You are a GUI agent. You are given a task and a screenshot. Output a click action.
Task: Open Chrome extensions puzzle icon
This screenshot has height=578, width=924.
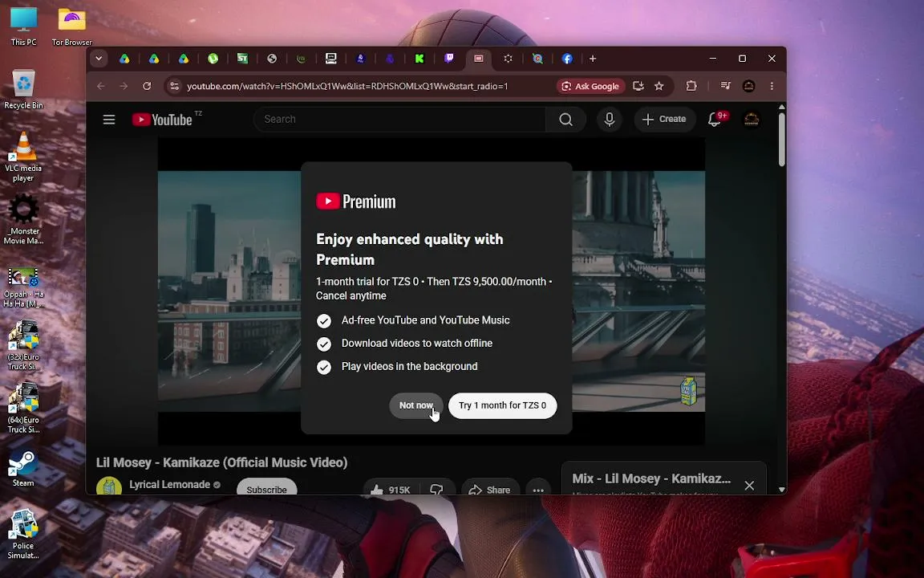point(691,86)
